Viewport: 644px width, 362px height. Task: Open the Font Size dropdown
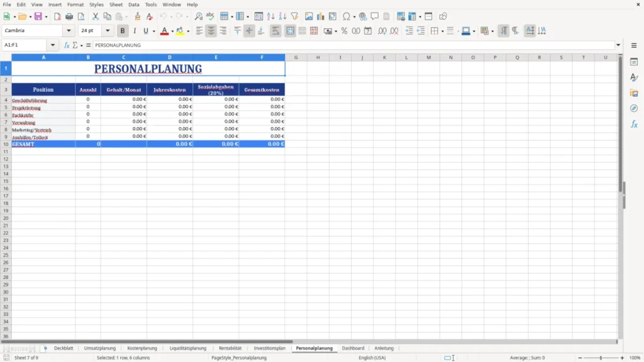(x=108, y=30)
